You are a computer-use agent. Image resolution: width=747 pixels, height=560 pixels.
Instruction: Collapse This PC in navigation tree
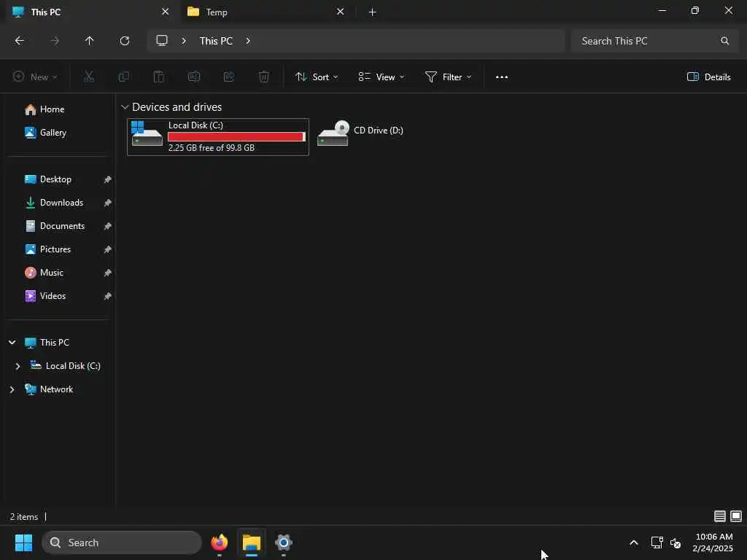click(12, 343)
